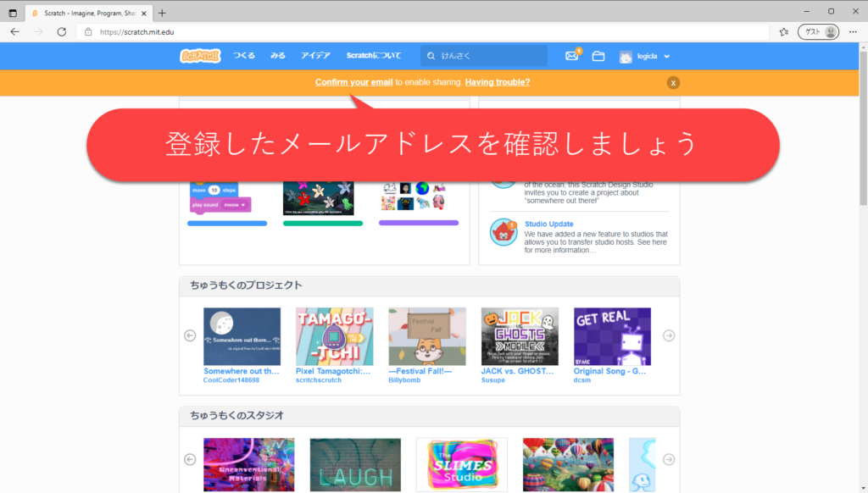Open the つくる menu item
This screenshot has height=493, width=868.
click(244, 56)
